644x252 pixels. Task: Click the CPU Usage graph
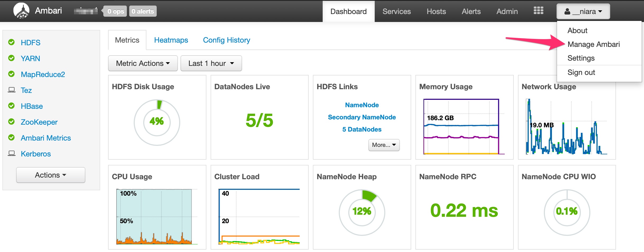(156, 217)
